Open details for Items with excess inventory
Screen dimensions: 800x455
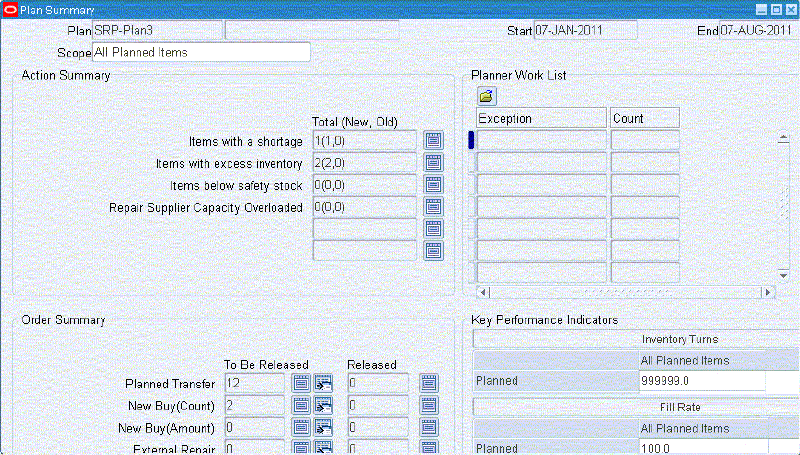[x=433, y=163]
